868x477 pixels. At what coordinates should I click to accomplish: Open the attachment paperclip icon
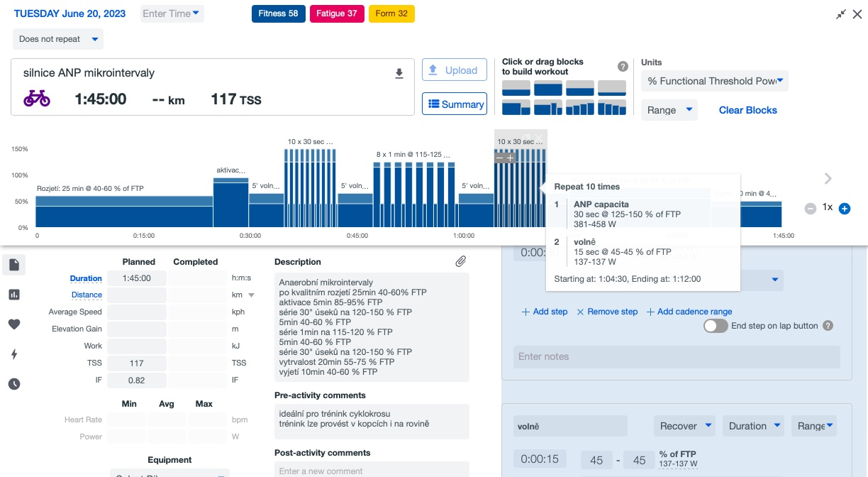point(461,261)
